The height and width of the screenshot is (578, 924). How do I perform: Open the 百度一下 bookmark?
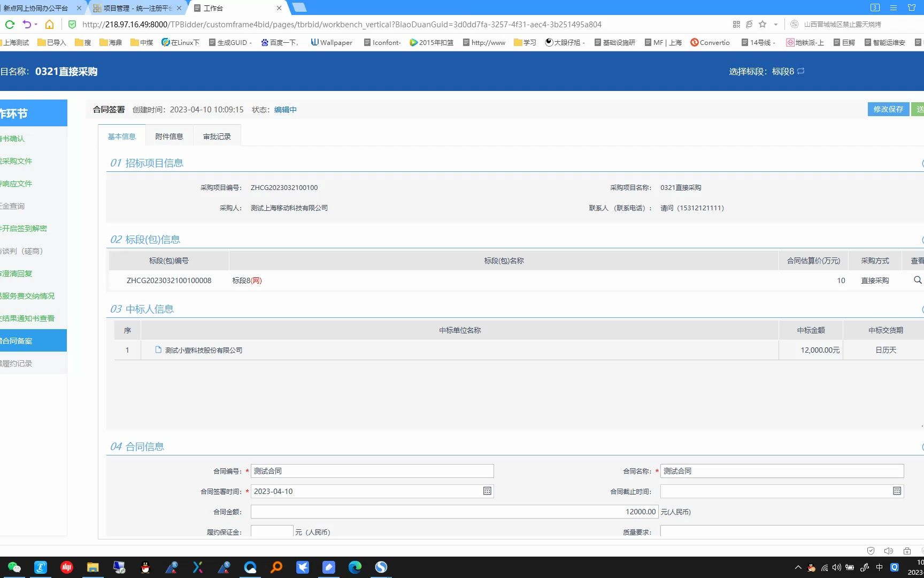279,42
